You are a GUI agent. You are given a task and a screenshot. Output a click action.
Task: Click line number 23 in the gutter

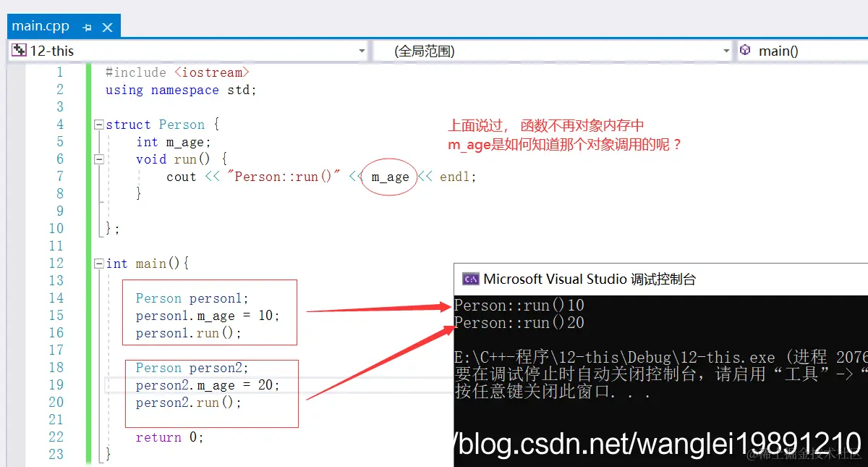tap(56, 455)
